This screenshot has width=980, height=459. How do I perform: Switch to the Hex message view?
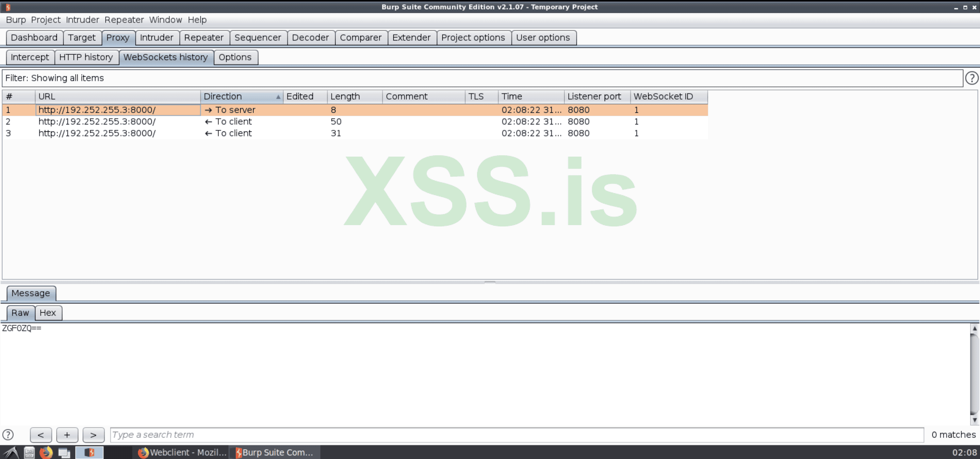coord(48,313)
